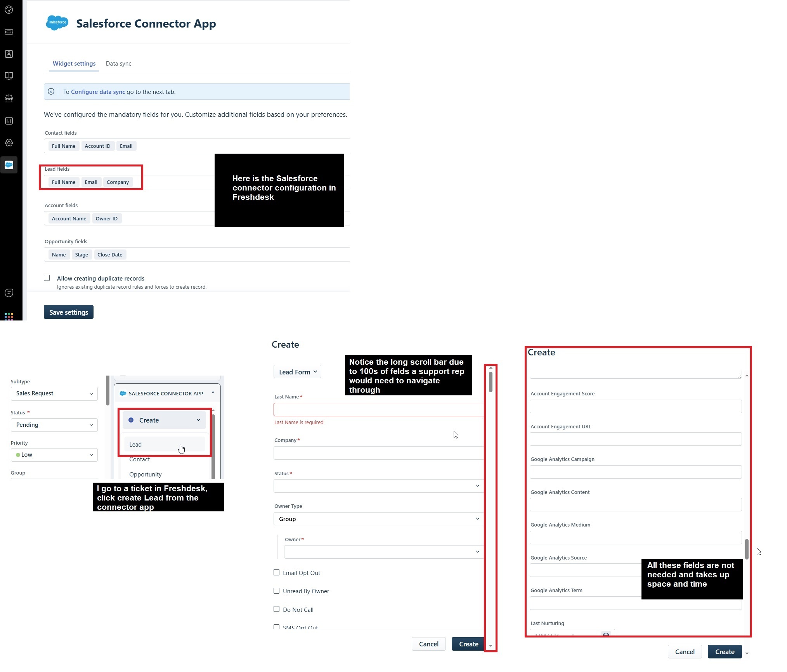Click the Account Engagement Score field
The width and height of the screenshot is (787, 672).
click(636, 407)
